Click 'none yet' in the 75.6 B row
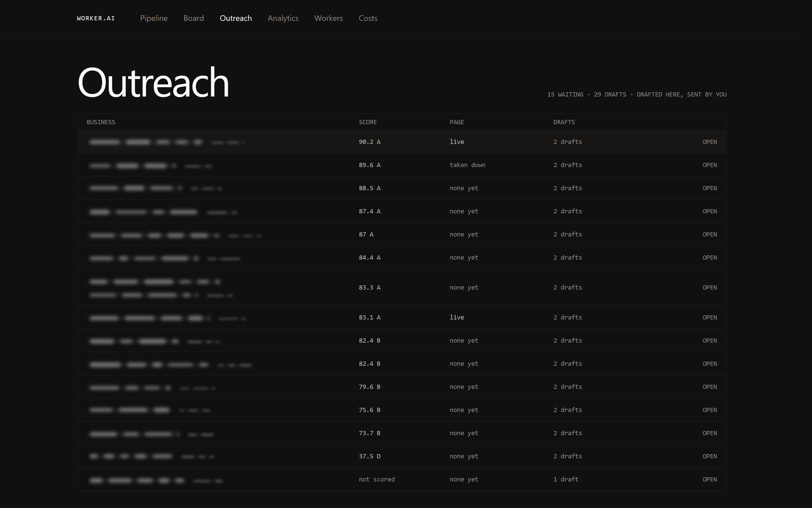 click(464, 410)
